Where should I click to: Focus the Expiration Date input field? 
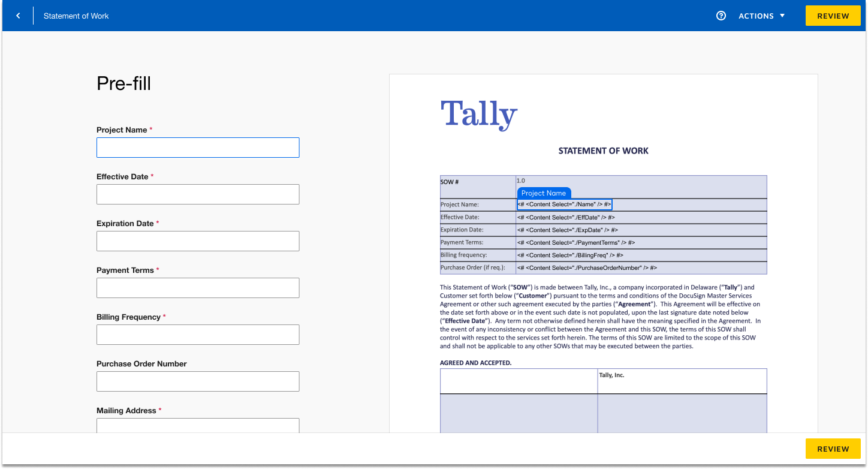pos(198,241)
